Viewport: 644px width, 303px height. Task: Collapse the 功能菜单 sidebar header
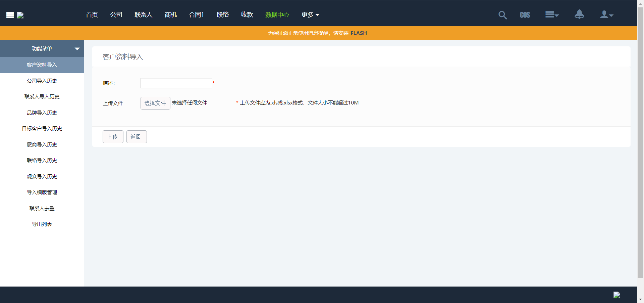pyautogui.click(x=42, y=48)
